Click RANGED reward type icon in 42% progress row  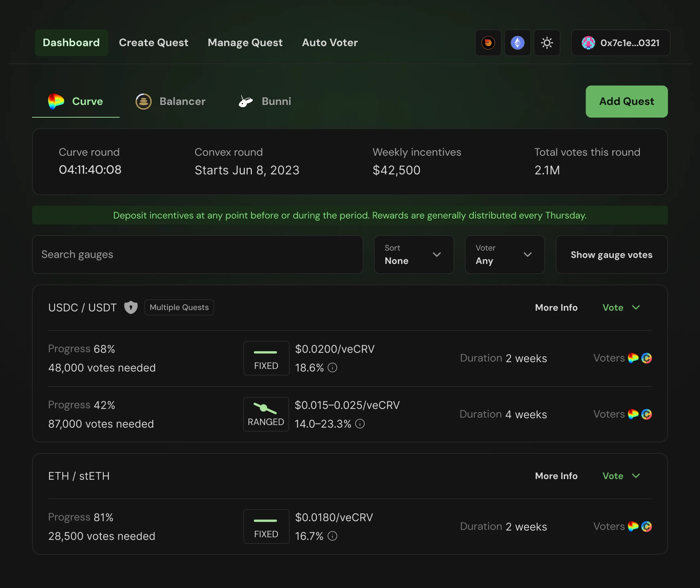[266, 414]
